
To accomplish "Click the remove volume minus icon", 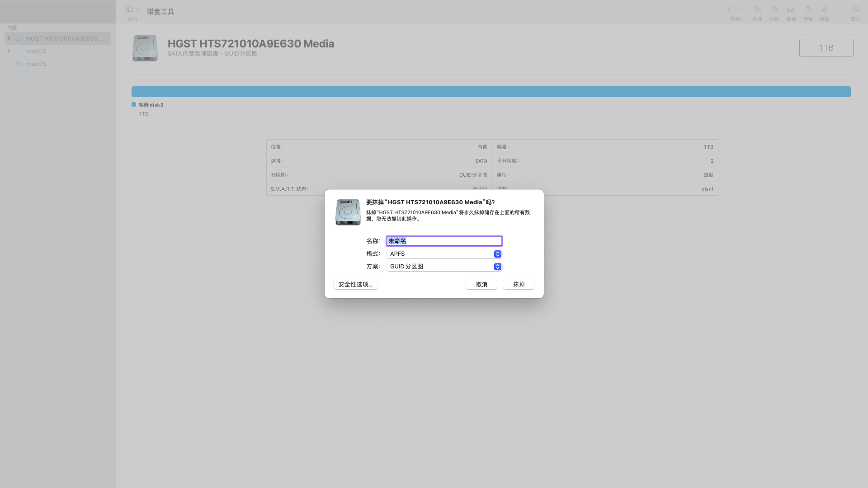I will (741, 9).
